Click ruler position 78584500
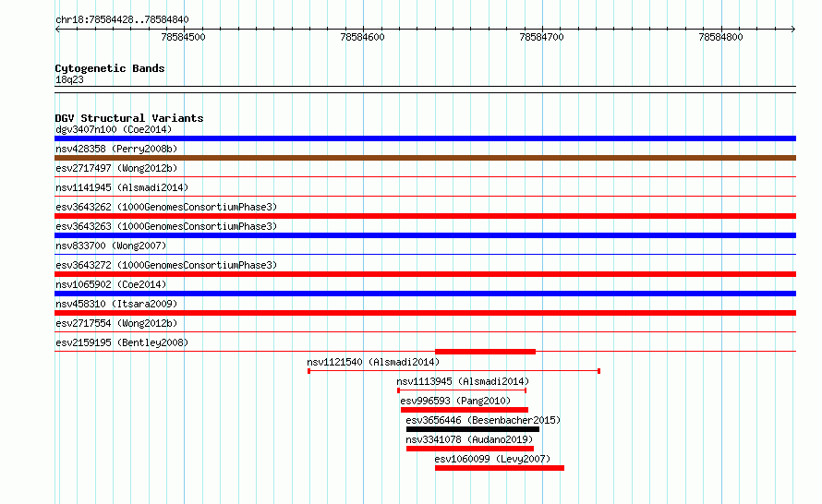The width and height of the screenshot is (822, 504). 184,37
